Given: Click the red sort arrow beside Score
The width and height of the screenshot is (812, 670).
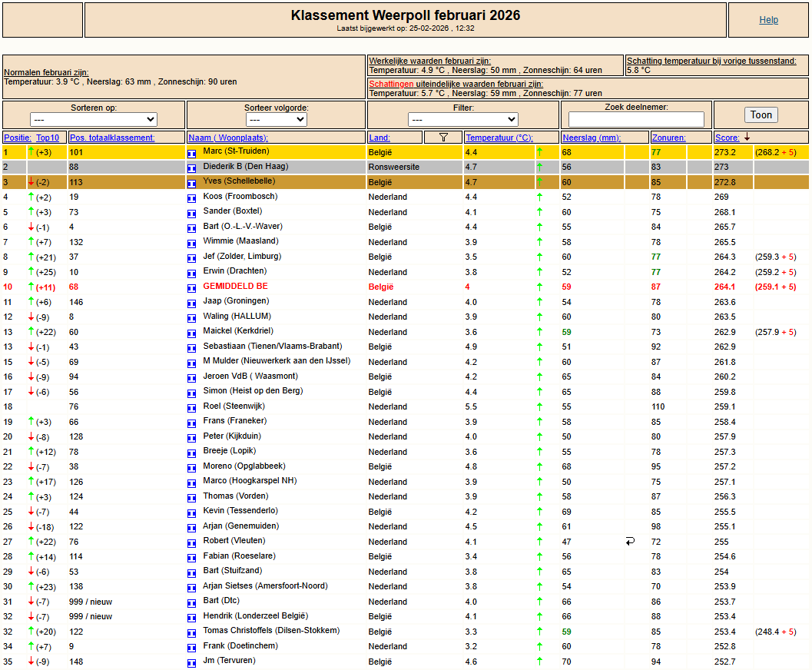Looking at the screenshot, I should pos(747,138).
